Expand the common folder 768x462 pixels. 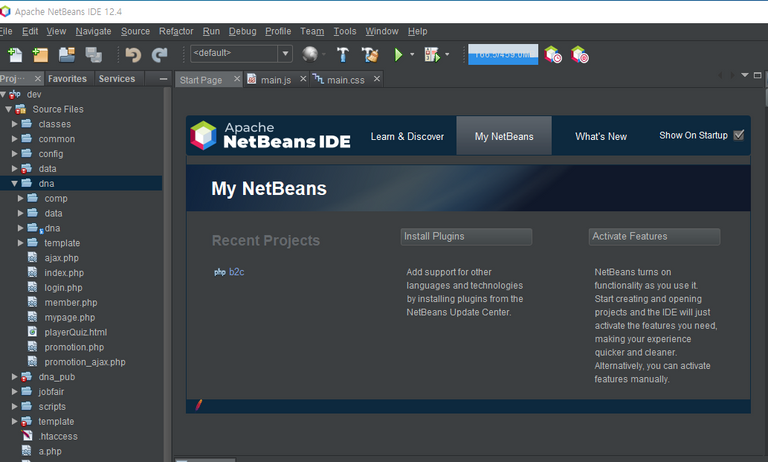coord(14,139)
